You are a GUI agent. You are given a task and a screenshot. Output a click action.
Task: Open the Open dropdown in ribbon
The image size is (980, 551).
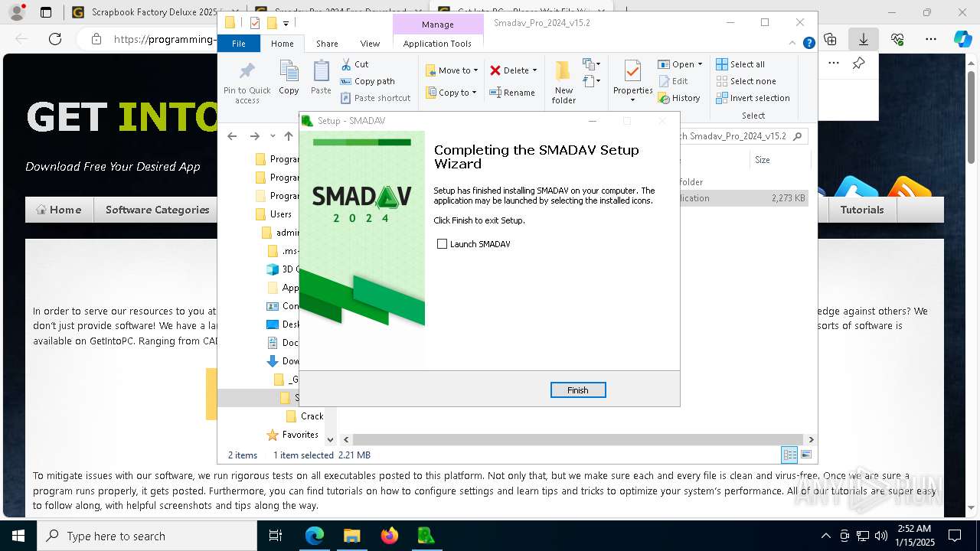[680, 64]
